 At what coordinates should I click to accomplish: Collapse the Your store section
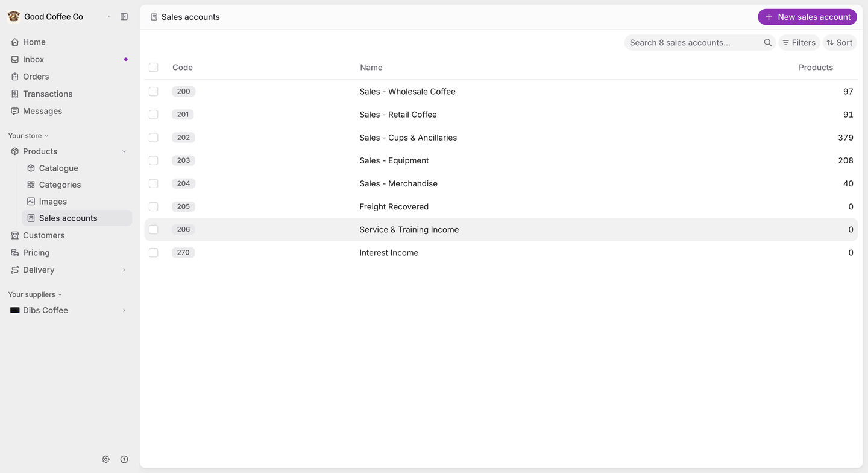click(x=28, y=136)
